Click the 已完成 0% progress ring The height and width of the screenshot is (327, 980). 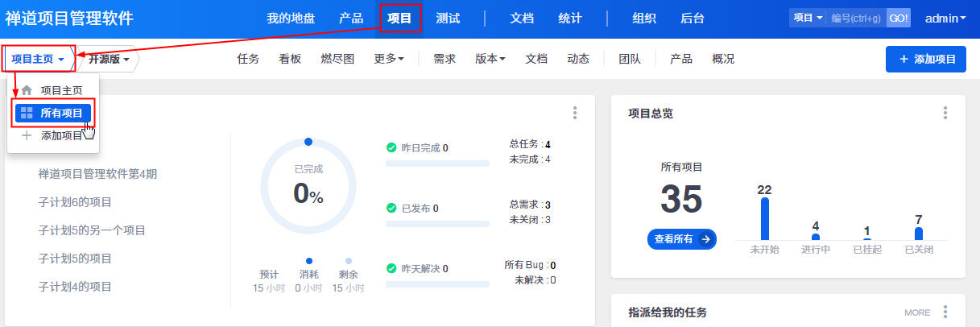click(x=308, y=186)
